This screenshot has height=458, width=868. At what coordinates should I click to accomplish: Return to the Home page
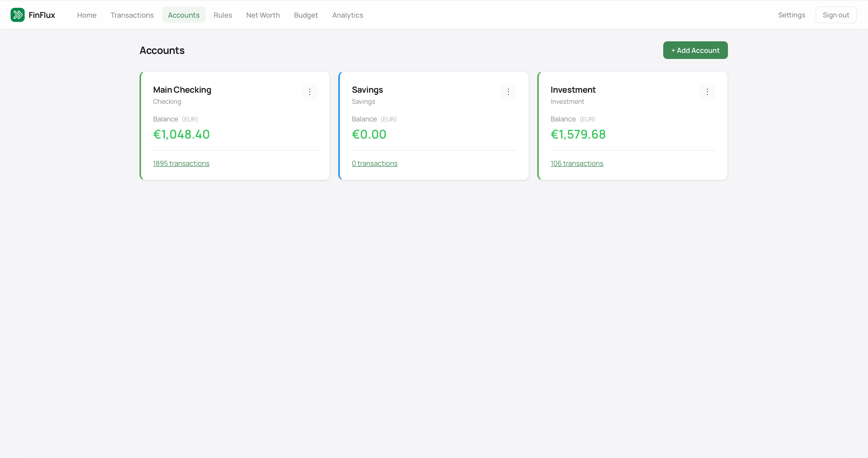click(x=87, y=15)
